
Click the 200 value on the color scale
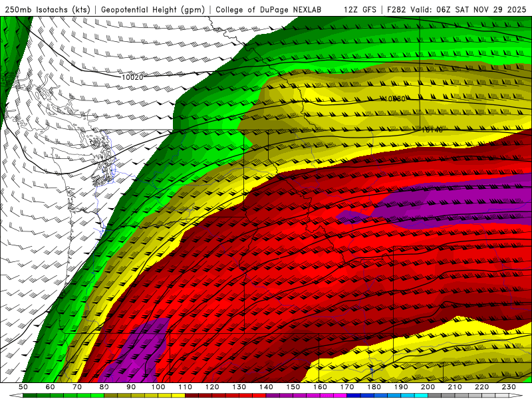pos(428,387)
